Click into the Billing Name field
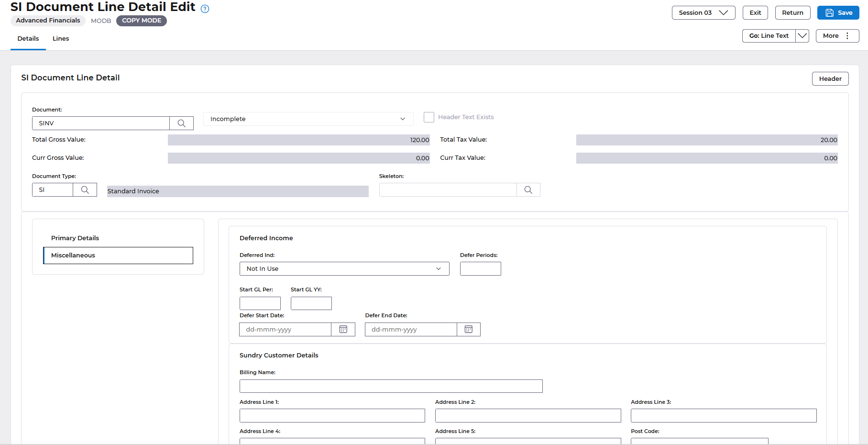 [x=391, y=386]
